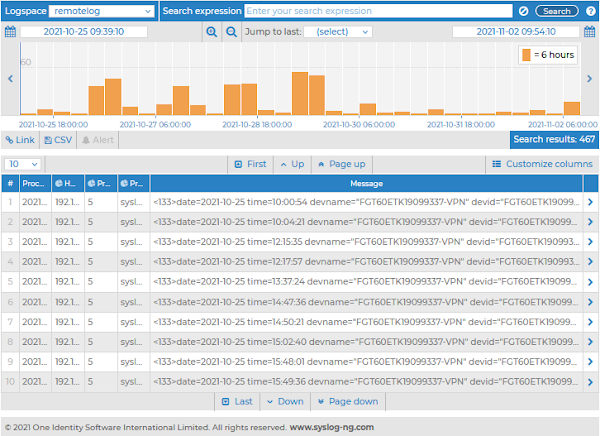600x436 pixels.
Task: Open the start date calendar icon
Action: point(10,31)
